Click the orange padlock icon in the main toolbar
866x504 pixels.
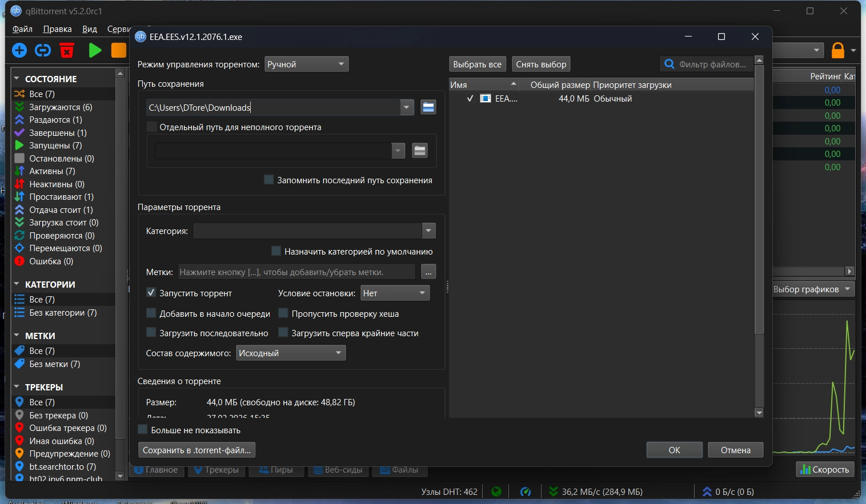pyautogui.click(x=837, y=50)
